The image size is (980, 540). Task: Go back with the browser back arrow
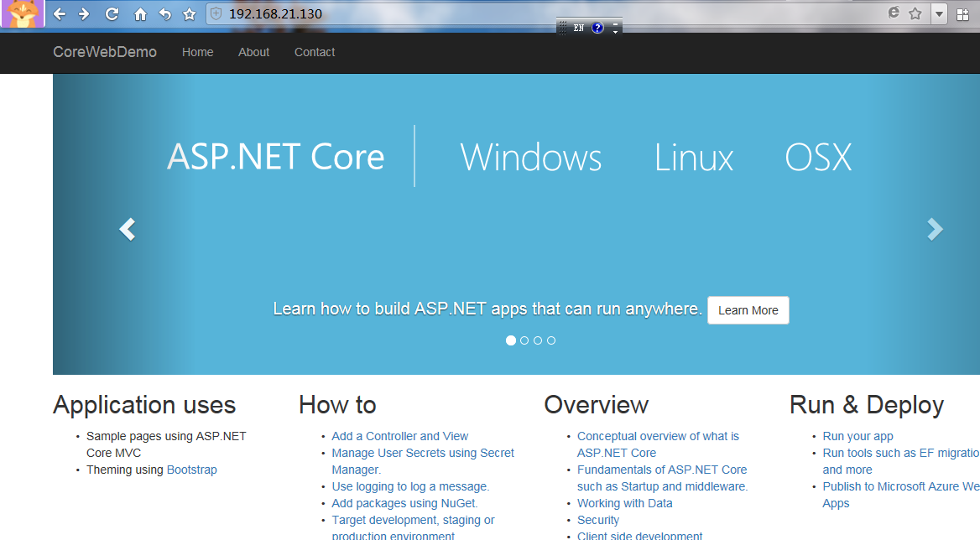(x=60, y=13)
